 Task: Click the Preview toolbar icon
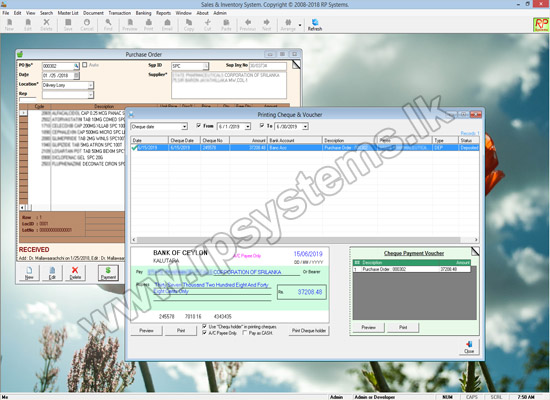click(130, 25)
